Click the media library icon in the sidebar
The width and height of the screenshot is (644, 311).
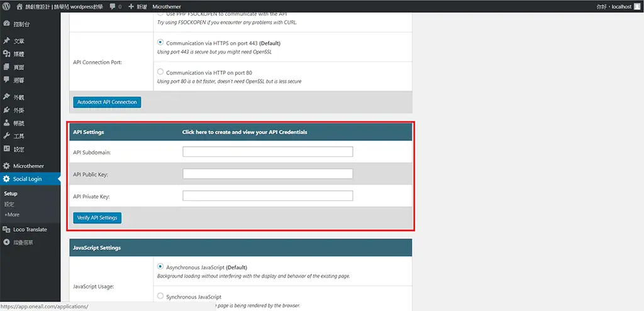6,54
